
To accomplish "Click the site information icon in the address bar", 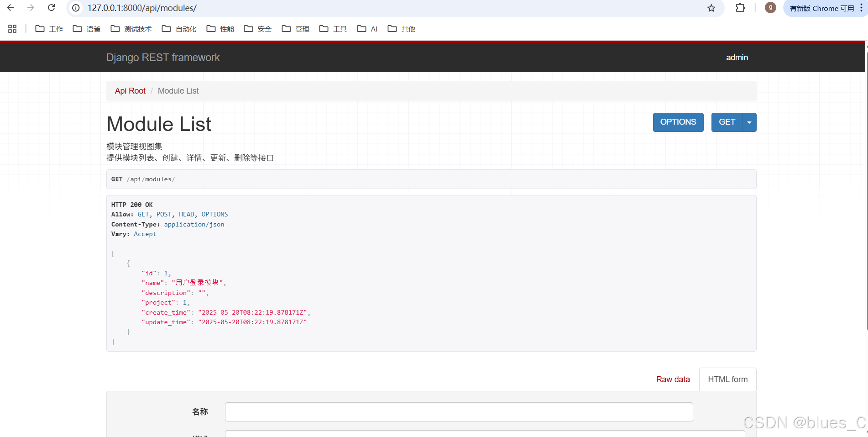I will pyautogui.click(x=76, y=8).
